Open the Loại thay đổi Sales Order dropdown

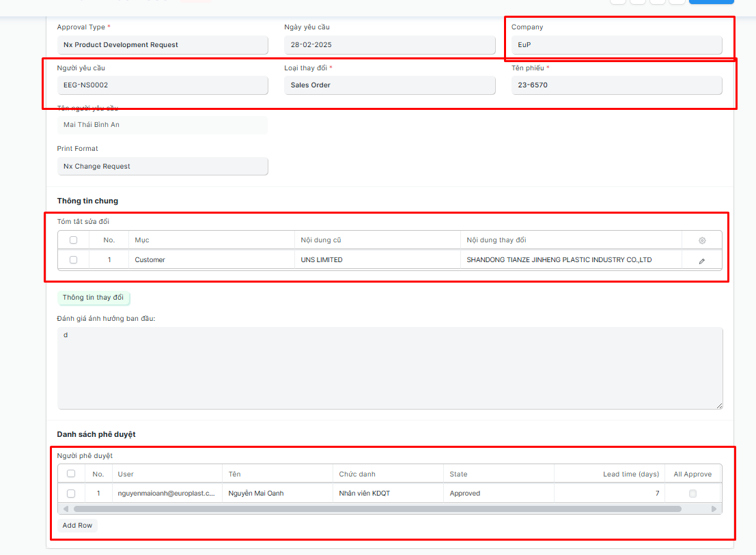coord(389,85)
